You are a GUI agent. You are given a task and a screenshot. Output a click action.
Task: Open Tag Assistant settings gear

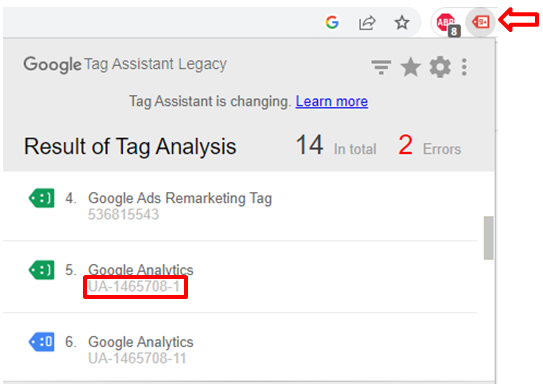440,67
